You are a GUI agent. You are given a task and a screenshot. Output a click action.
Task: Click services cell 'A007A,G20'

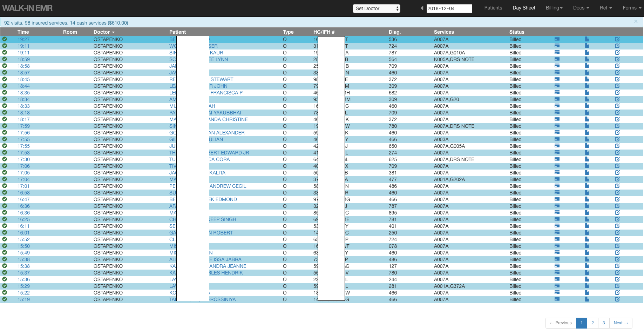tap(446, 99)
